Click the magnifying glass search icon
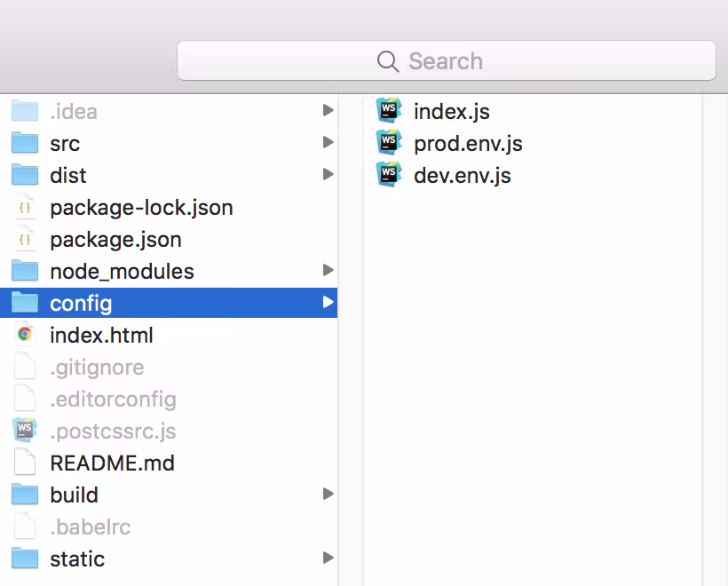The height and width of the screenshot is (586, 728). [x=388, y=61]
